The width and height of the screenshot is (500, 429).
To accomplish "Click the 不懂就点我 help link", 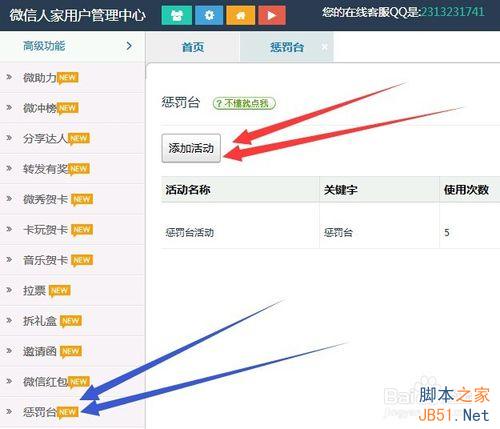I will (x=244, y=103).
